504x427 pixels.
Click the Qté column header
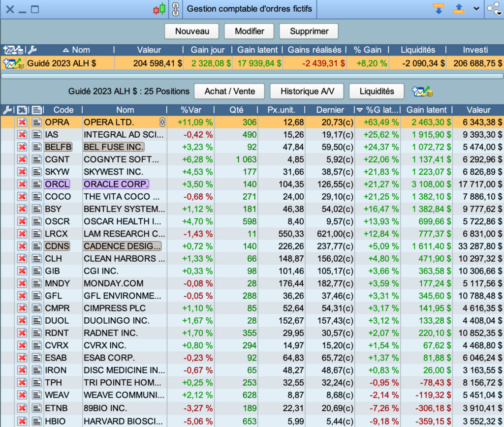pyautogui.click(x=236, y=110)
